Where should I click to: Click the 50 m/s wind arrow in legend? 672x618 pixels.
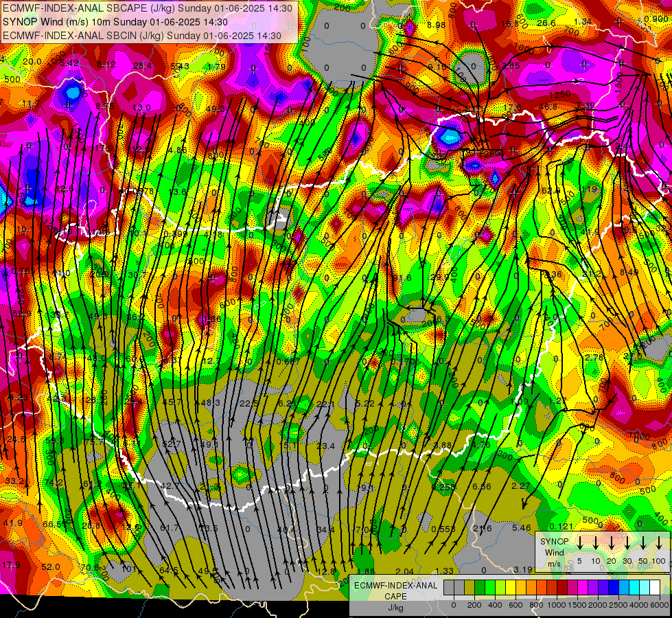tap(643, 542)
